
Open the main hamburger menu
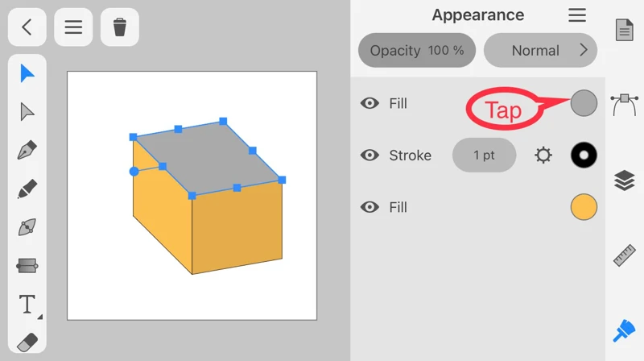pos(73,27)
